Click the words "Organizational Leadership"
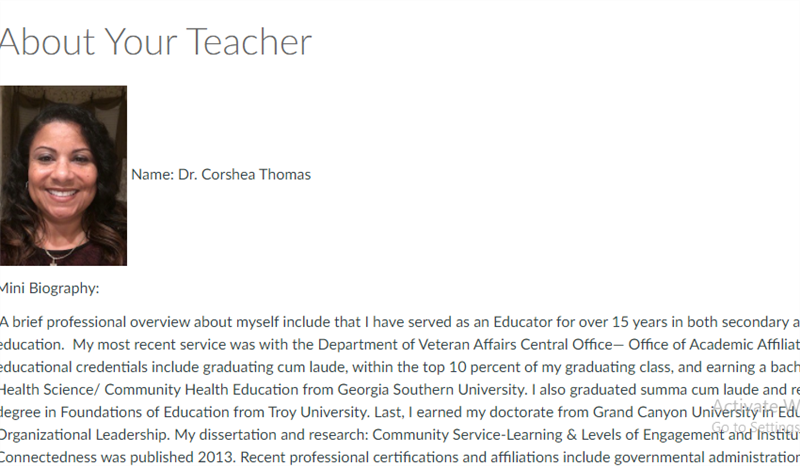The width and height of the screenshot is (800, 466). 84,434
